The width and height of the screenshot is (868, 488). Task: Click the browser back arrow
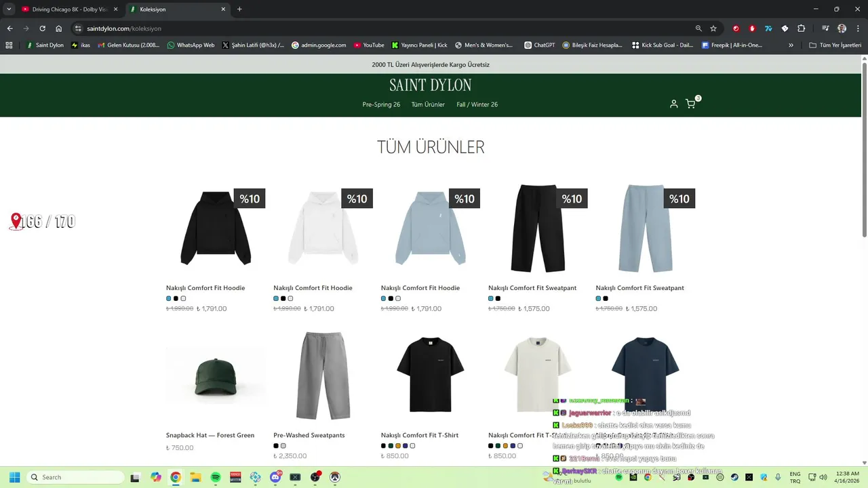(x=9, y=28)
